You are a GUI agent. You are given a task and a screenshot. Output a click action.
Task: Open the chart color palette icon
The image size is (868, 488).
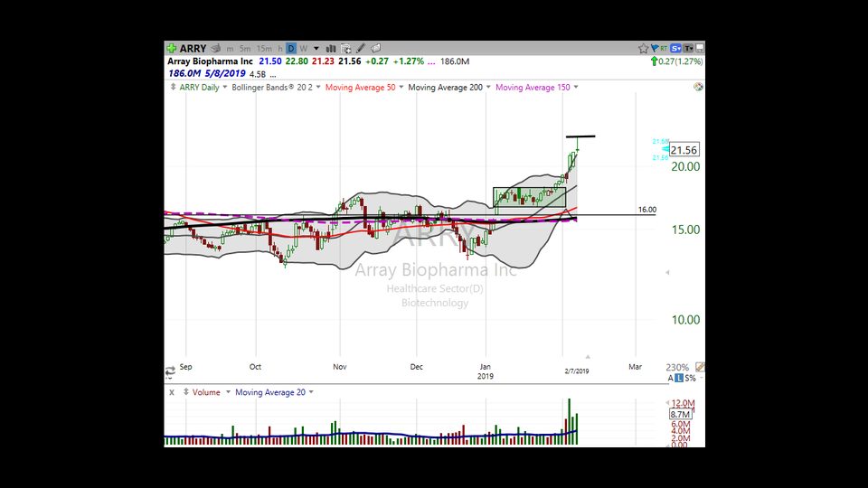tap(699, 87)
